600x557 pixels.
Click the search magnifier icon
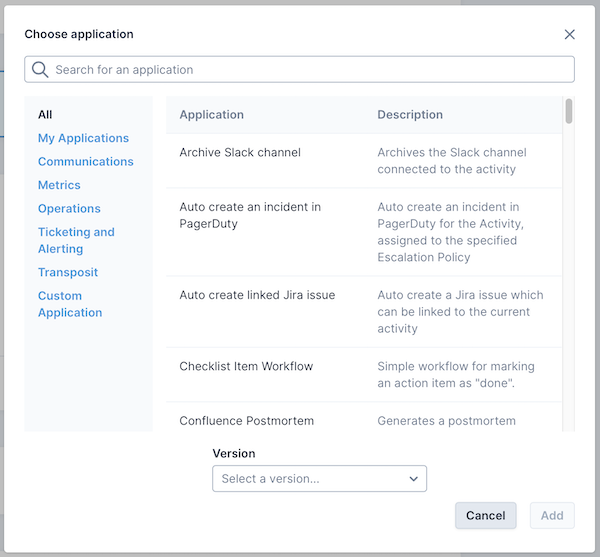click(40, 69)
